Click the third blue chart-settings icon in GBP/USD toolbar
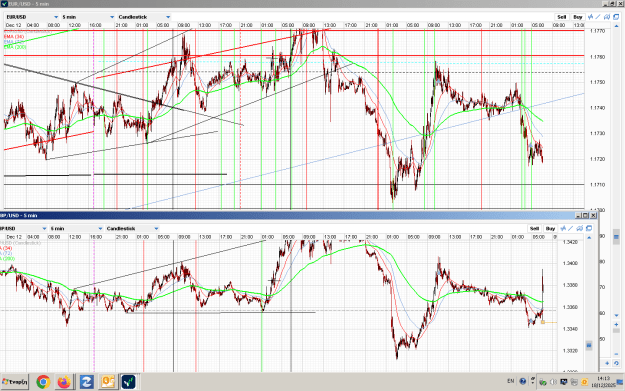The height and width of the screenshot is (391, 625). (x=580, y=229)
